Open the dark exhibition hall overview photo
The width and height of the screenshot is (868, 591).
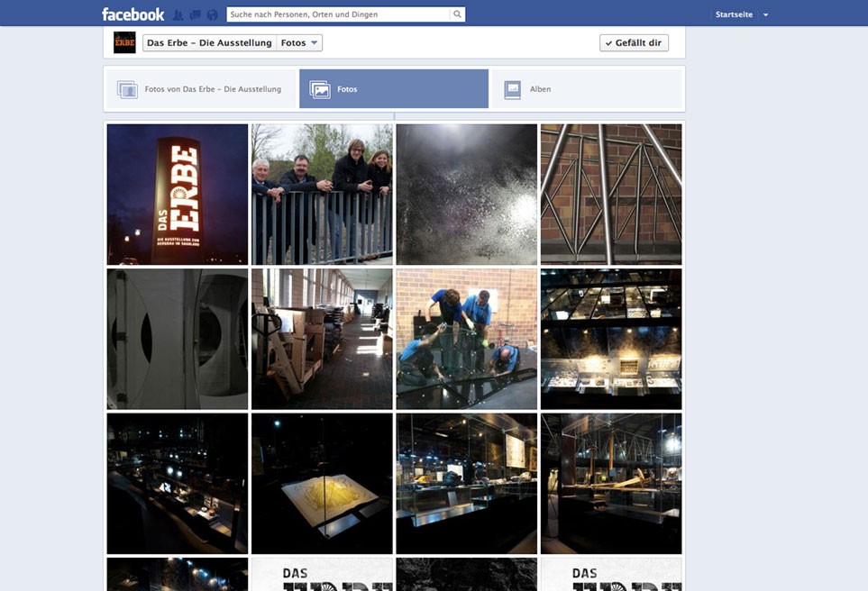point(178,484)
